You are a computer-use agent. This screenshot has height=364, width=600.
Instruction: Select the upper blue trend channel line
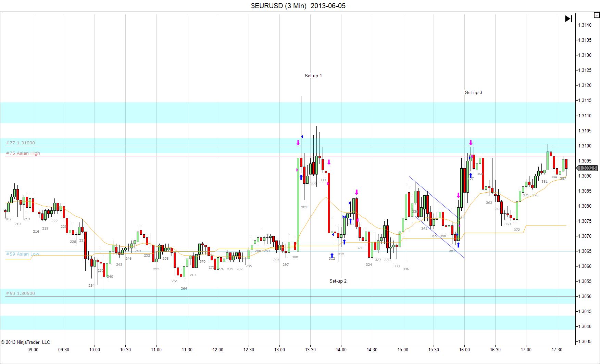(x=434, y=197)
